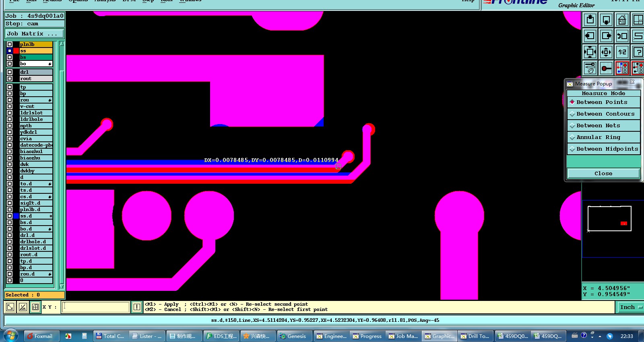Toggle the black net traffic-light icon
644x342 pixels.
pyautogui.click(x=638, y=68)
